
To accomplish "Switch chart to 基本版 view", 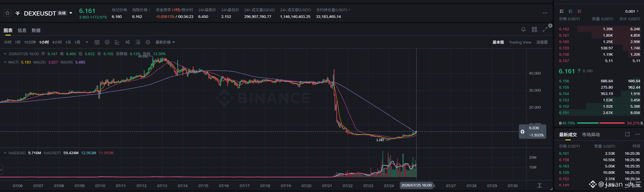I will coord(498,42).
